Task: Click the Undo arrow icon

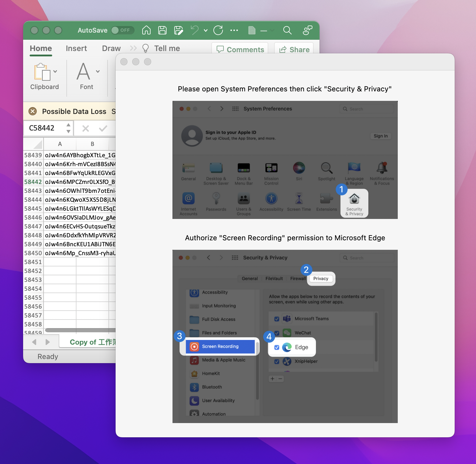Action: pos(194,30)
